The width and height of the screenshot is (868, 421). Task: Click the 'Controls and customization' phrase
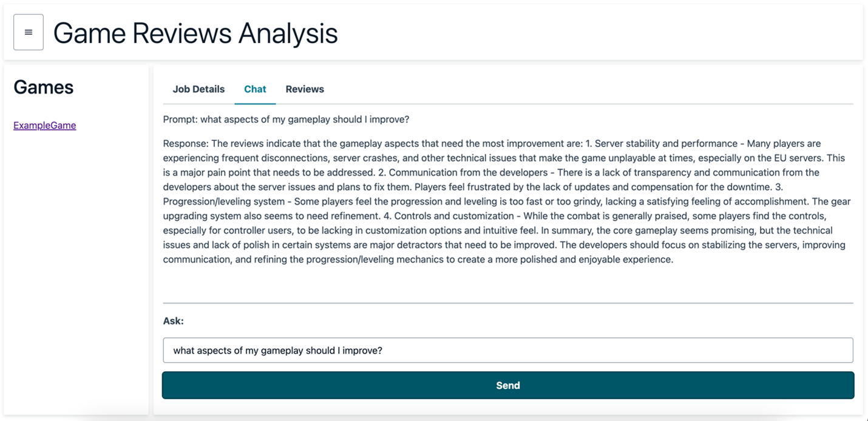(x=455, y=216)
